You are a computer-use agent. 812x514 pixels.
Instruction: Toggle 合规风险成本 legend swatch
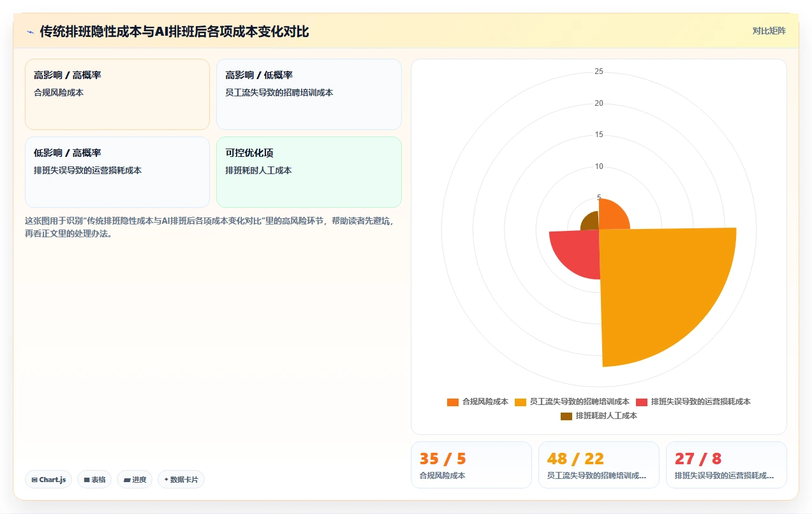[x=453, y=402]
